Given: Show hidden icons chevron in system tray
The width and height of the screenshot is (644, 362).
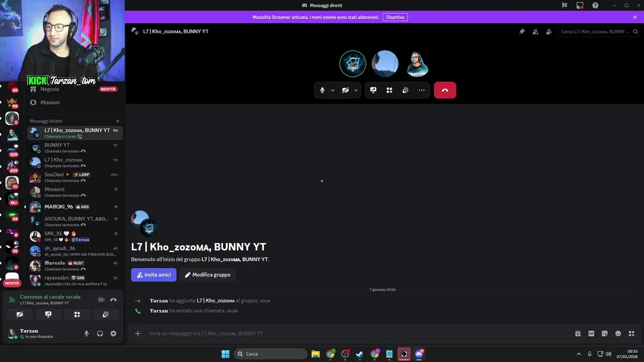Looking at the screenshot, I should coord(579,354).
